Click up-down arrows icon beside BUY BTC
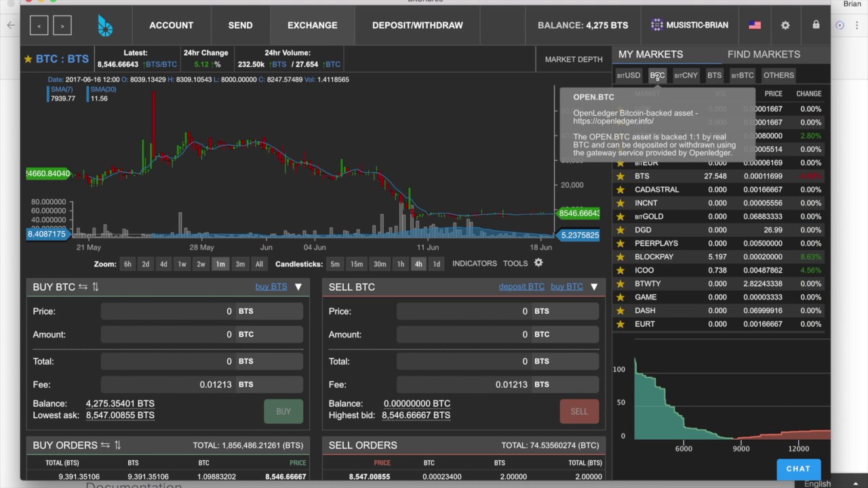The height and width of the screenshot is (488, 868). coord(95,287)
